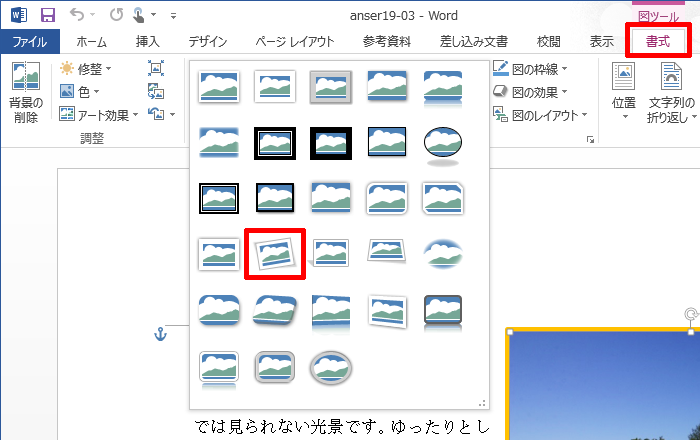Open the 図の枠線 picture border menu
This screenshot has width=700, height=440.
(530, 69)
